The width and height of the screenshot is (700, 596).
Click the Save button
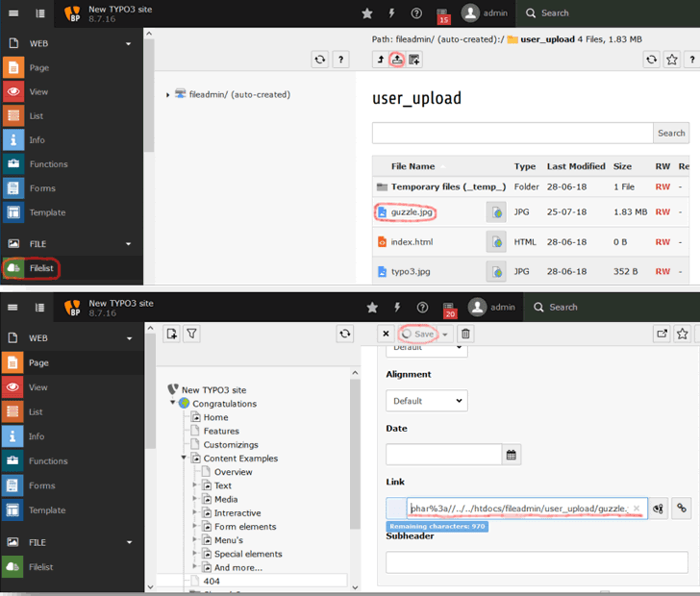419,334
